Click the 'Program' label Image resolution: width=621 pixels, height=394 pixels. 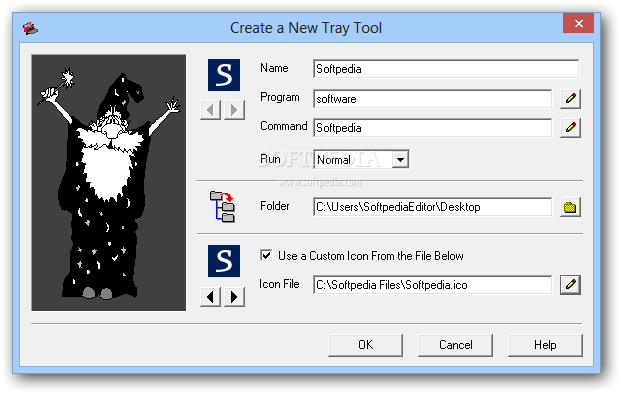click(x=280, y=97)
